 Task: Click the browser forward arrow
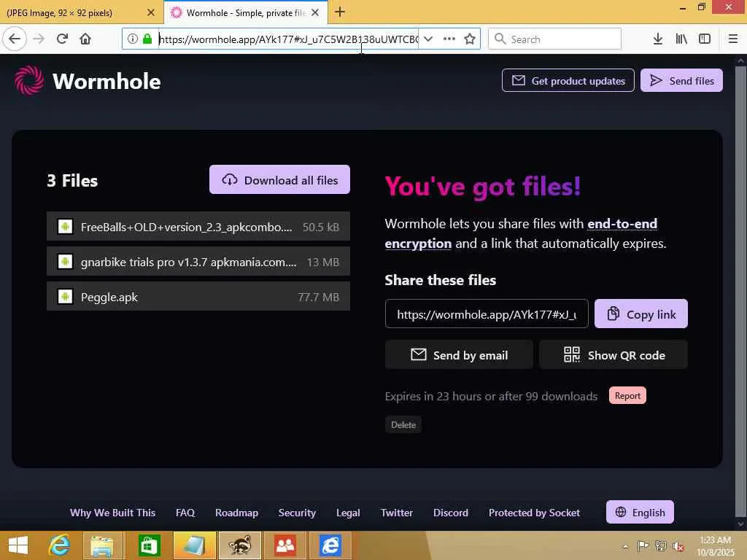tap(39, 39)
